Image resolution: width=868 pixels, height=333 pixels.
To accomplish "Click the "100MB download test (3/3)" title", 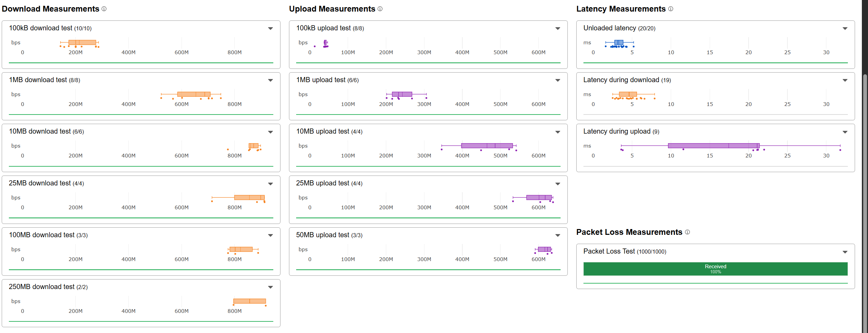I will [48, 235].
